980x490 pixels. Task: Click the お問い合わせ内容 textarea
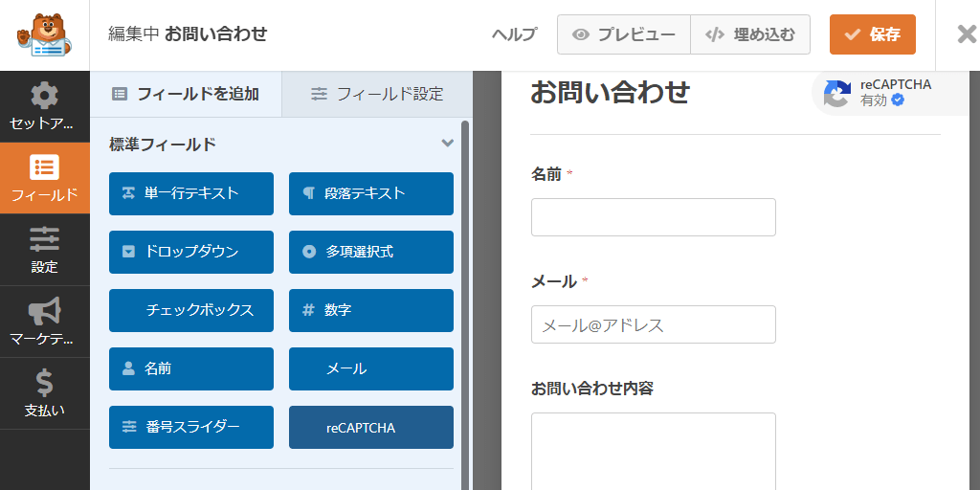tap(653, 452)
